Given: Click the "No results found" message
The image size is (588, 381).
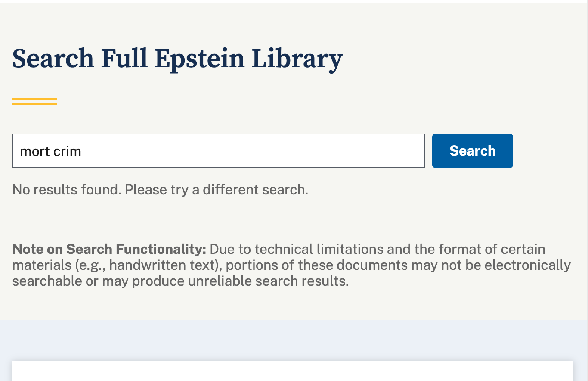Looking at the screenshot, I should point(67,190).
